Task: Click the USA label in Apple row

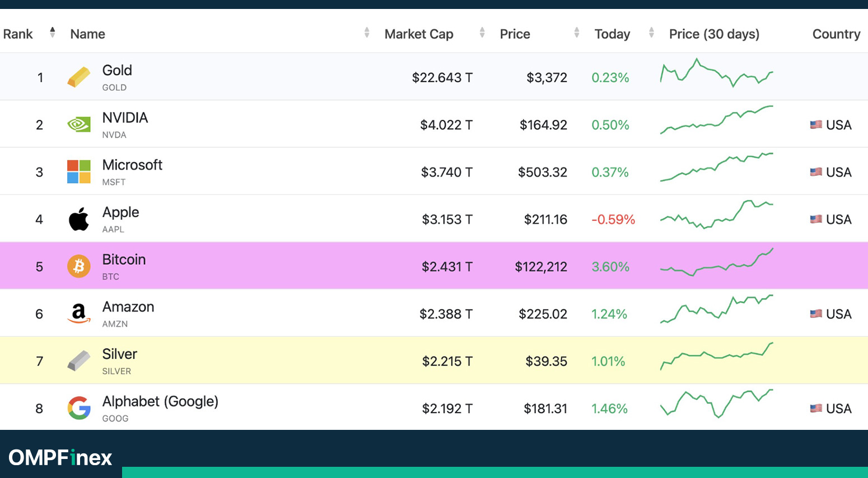Action: [x=839, y=219]
